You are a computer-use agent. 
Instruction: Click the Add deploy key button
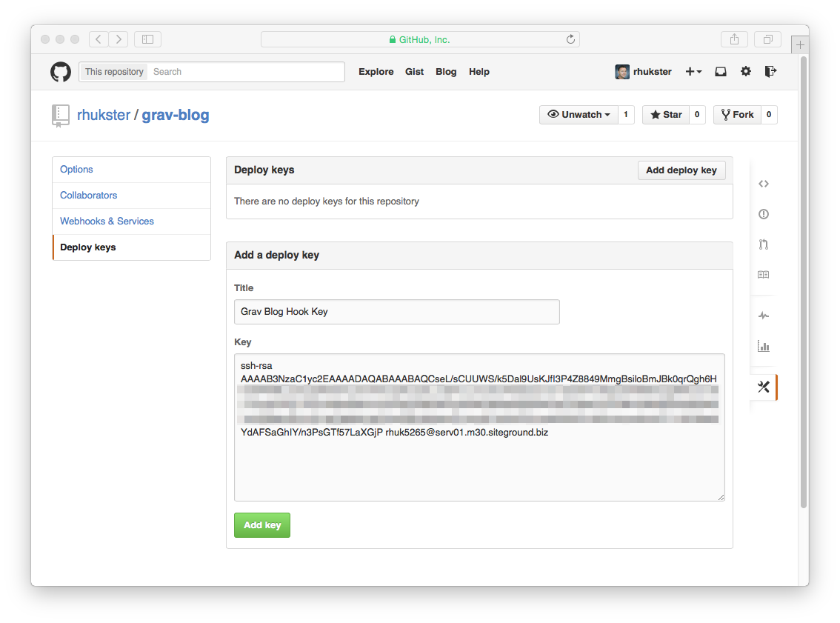[681, 170]
